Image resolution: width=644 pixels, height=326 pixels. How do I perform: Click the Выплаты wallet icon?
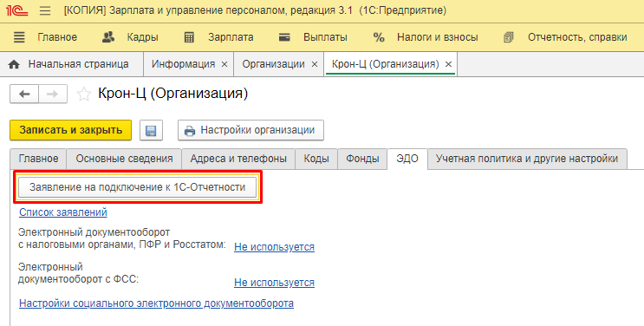tap(284, 37)
